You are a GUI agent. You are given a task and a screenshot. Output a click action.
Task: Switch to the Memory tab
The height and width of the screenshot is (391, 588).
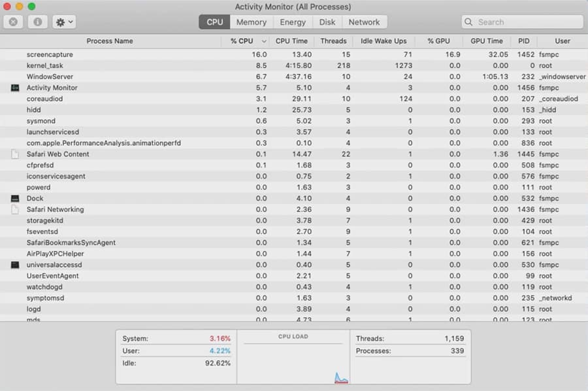click(x=251, y=22)
